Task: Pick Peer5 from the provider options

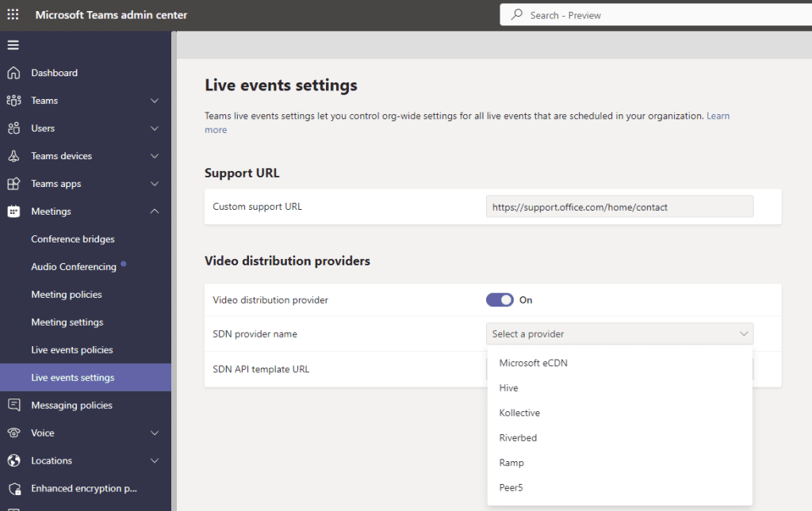Action: [511, 488]
